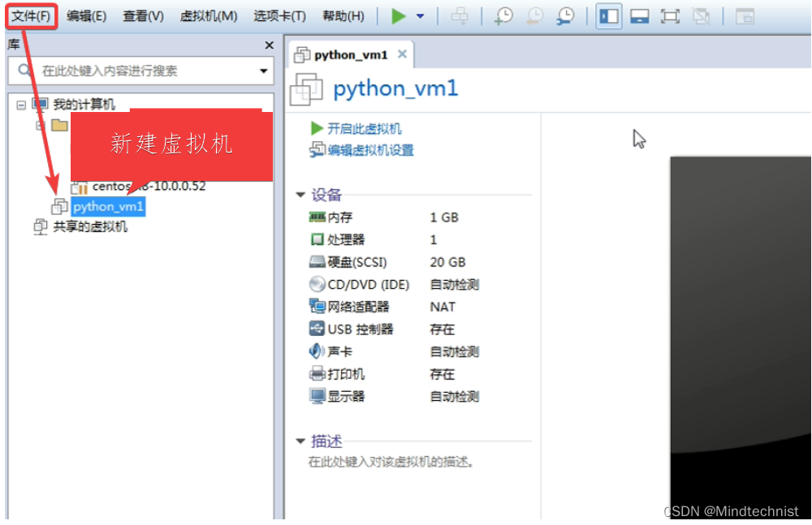Open the 编辑(E) menu
Screen dimensions: 812x525
pos(87,16)
